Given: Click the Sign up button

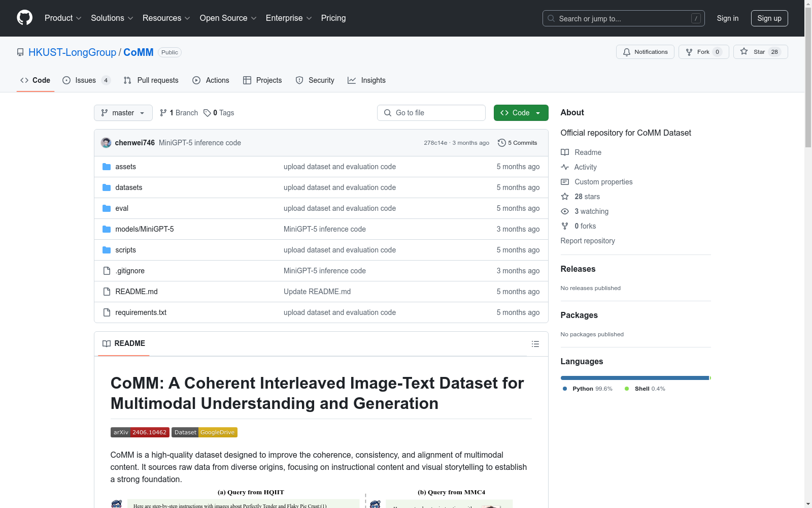Looking at the screenshot, I should coord(769,18).
